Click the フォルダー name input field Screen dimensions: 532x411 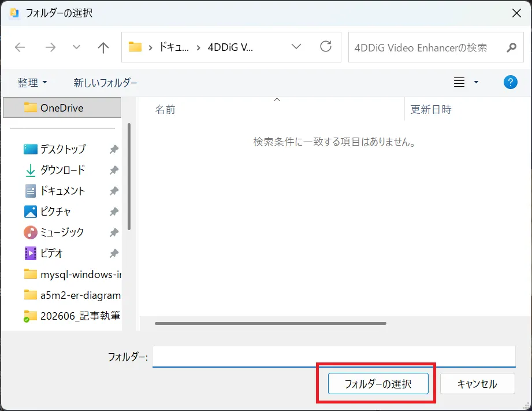[x=334, y=357]
